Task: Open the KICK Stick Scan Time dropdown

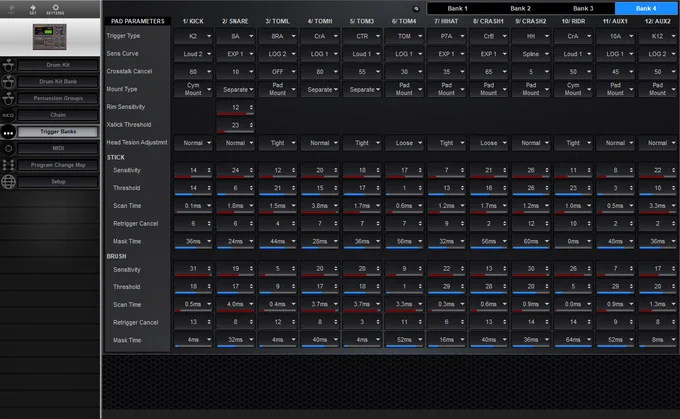Action: (193, 206)
